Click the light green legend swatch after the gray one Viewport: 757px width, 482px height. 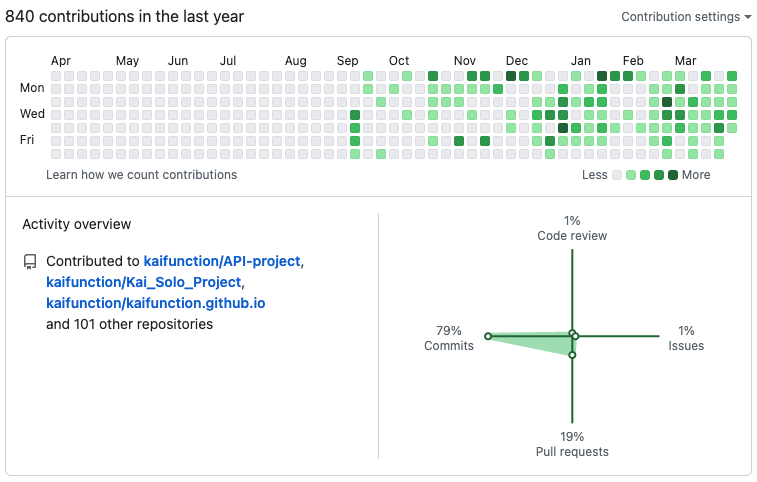click(x=631, y=175)
